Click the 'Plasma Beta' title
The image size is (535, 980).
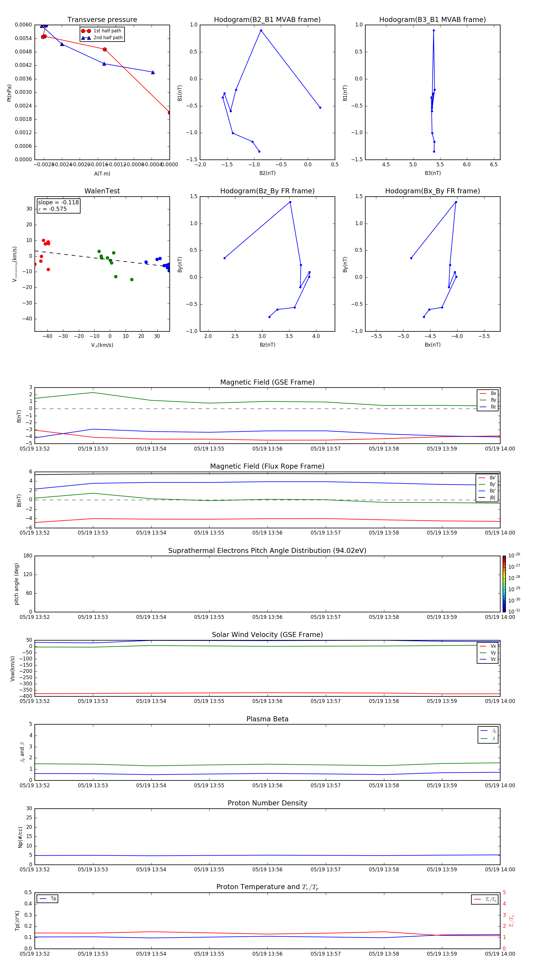(267, 719)
